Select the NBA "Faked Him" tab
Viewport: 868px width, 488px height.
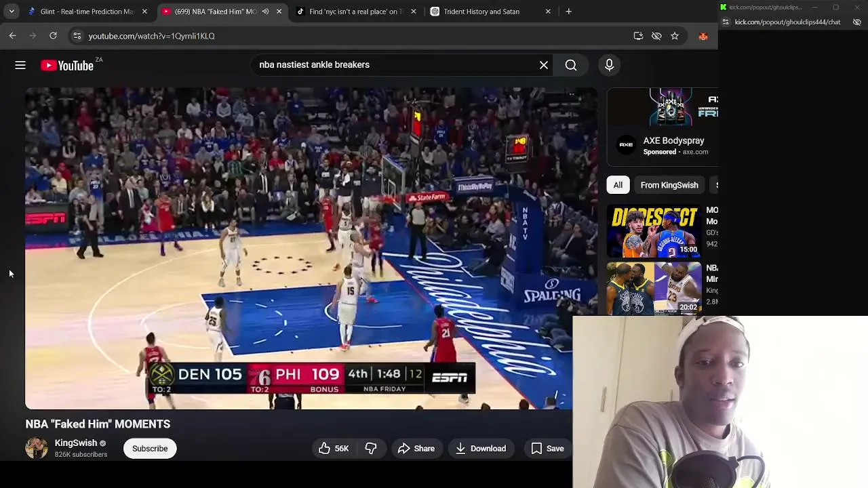click(x=216, y=12)
